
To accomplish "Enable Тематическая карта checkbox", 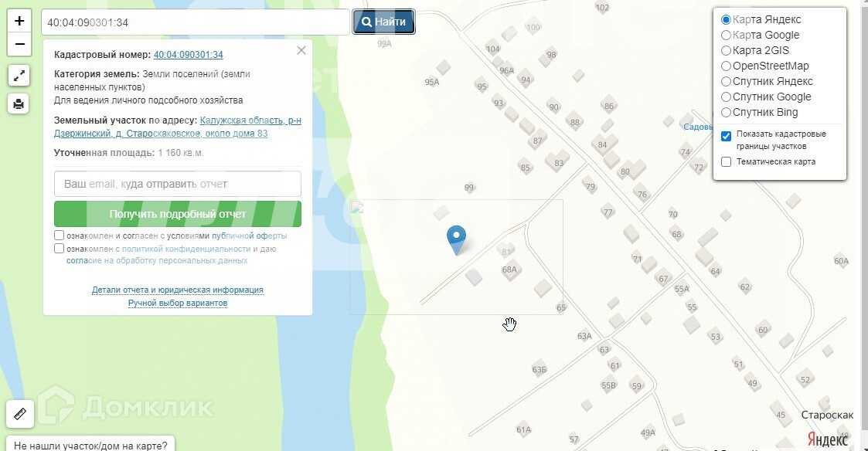I will click(x=727, y=161).
